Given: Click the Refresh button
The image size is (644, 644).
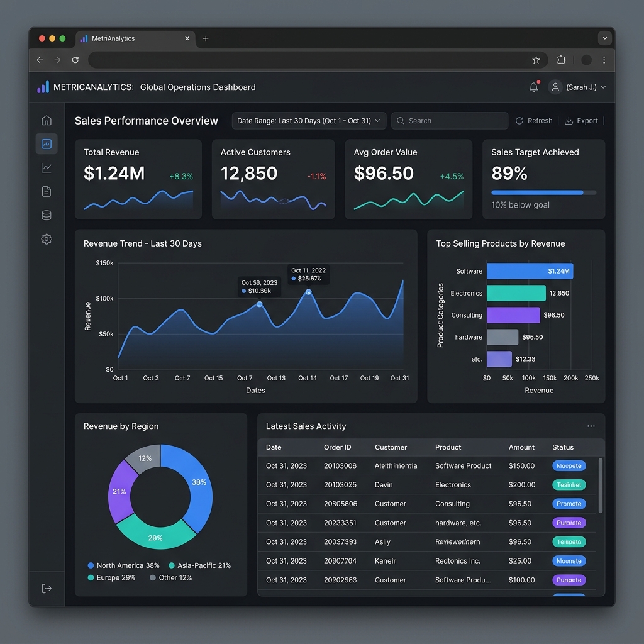Looking at the screenshot, I should [534, 121].
